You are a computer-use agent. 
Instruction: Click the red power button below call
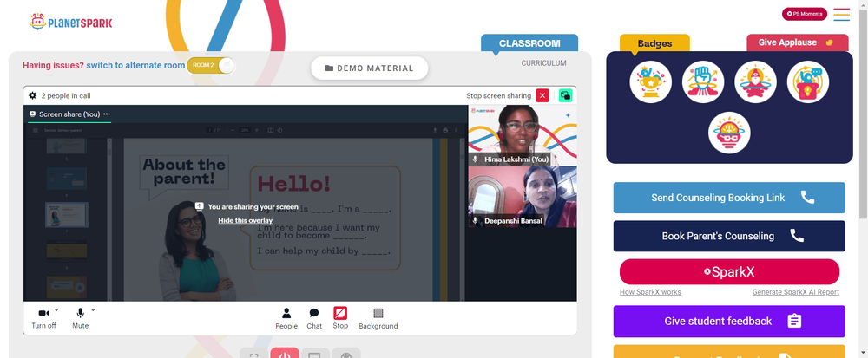pyautogui.click(x=285, y=353)
